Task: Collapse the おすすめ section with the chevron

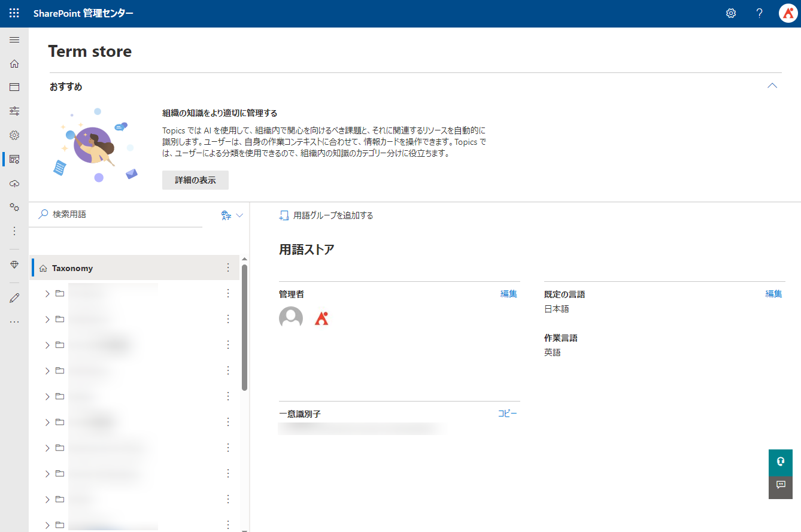Action: 772,86
